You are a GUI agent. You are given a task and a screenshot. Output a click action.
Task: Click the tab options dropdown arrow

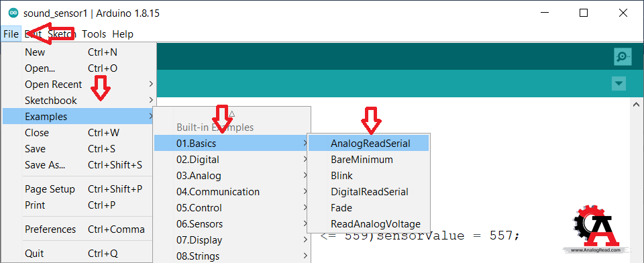click(619, 84)
